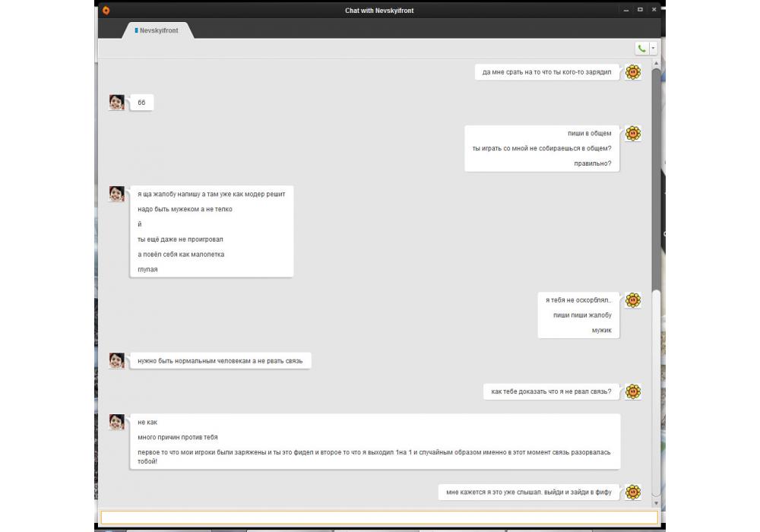This screenshot has height=532, width=760.
Task: Click the message "правильно?"
Action: pos(593,163)
